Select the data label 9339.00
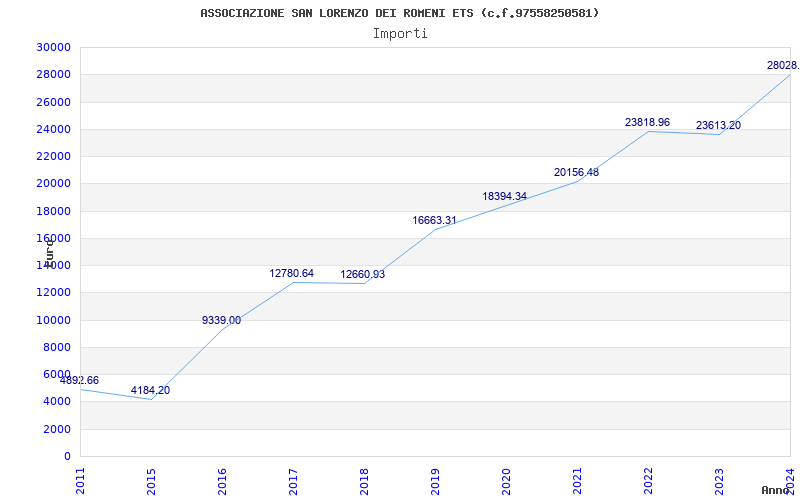The image size is (800, 500). click(x=221, y=320)
